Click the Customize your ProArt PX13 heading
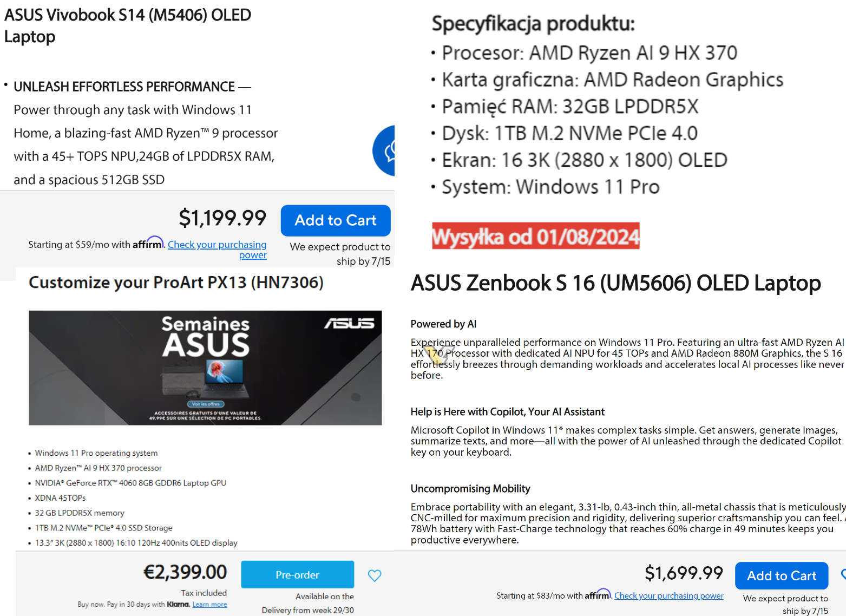 tap(176, 282)
